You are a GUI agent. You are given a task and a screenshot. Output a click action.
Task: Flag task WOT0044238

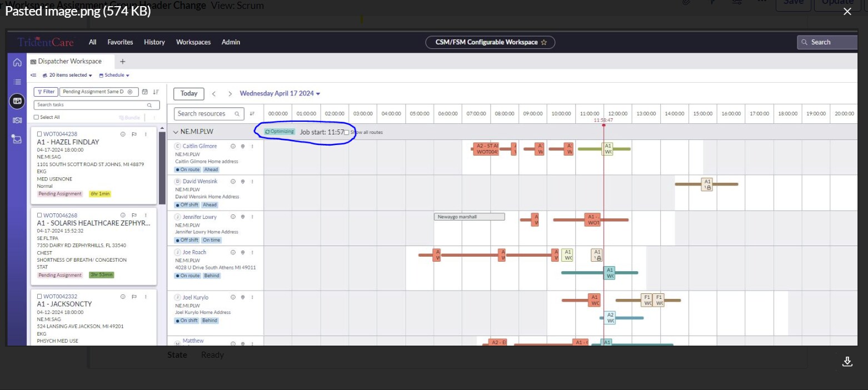pos(134,134)
